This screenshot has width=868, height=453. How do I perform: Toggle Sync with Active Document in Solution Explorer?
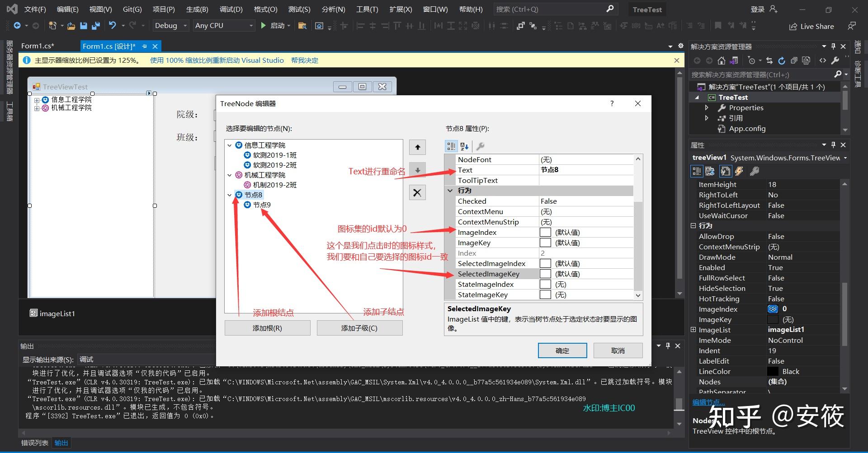pos(769,60)
